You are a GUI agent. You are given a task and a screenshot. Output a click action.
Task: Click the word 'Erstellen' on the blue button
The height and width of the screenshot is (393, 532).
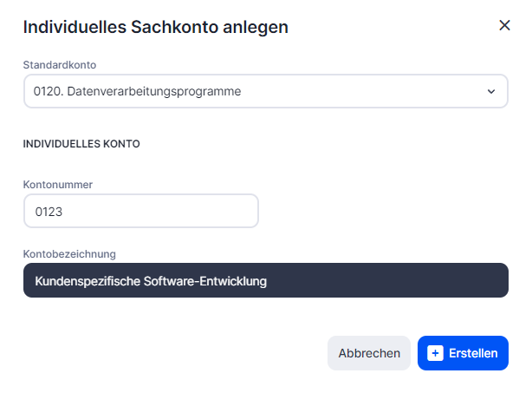[x=473, y=353]
